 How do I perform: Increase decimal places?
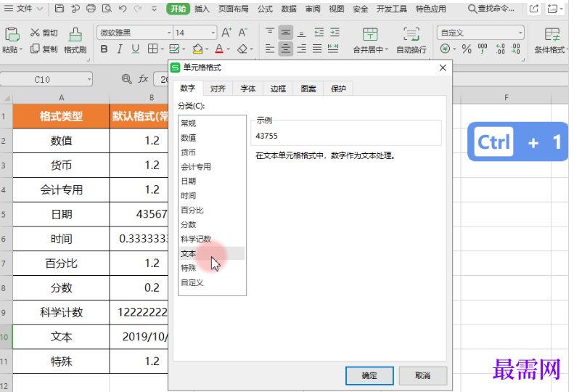(x=501, y=49)
